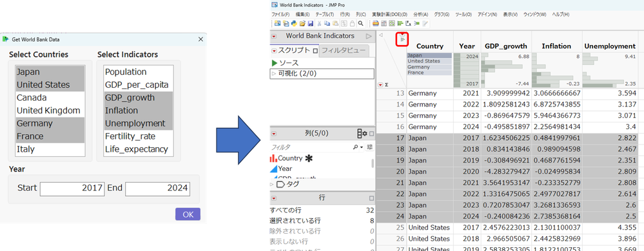
Task: Click the columns list scrollbar
Action: (373, 163)
